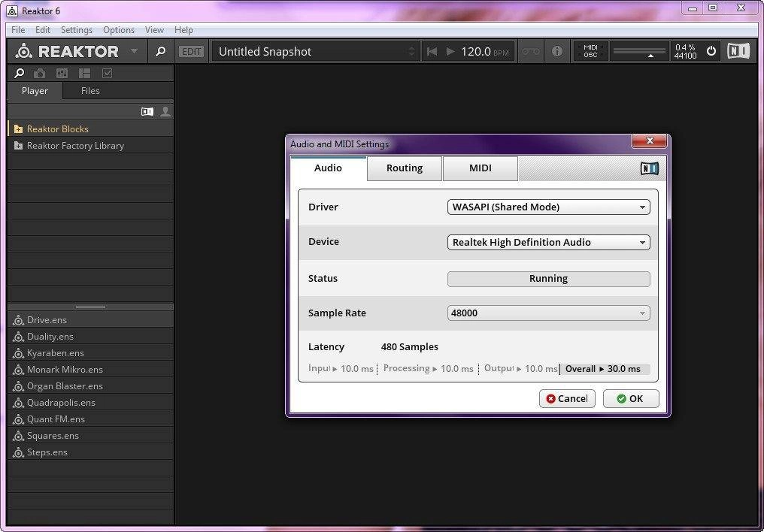Open the Edit menu

coord(43,30)
